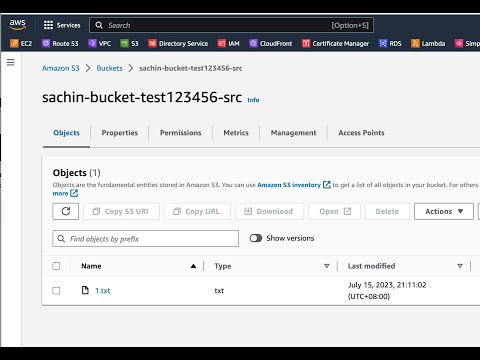Viewport: 480px width, 360px height.
Task: Expand the hamburger side navigation menu
Action: point(11,62)
